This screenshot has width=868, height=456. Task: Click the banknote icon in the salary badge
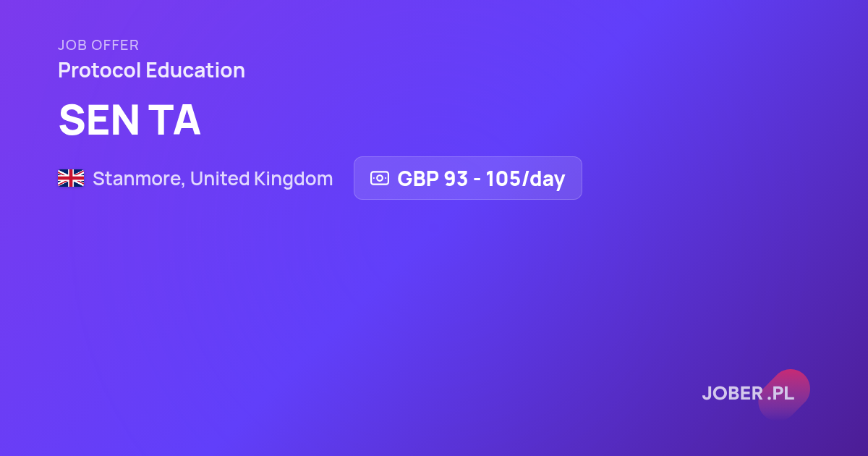click(x=380, y=178)
